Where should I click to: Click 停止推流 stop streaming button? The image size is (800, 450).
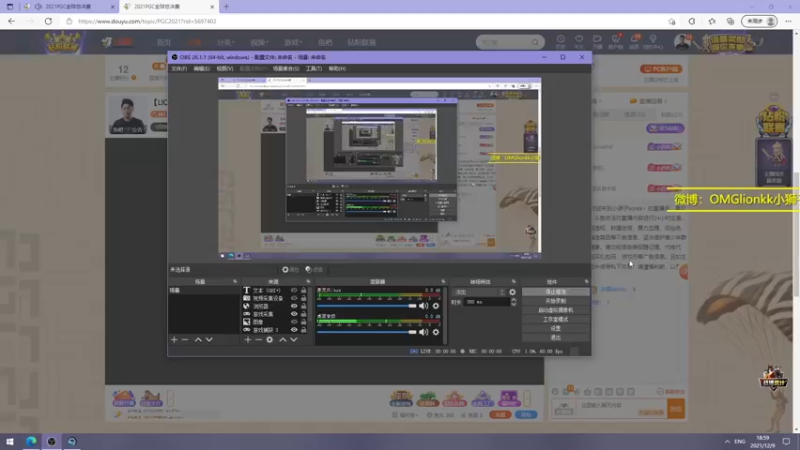[x=556, y=292]
